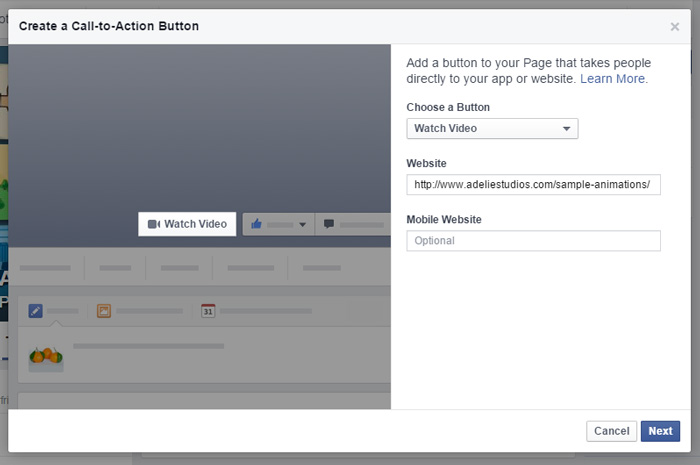Click the calendar 31 event icon
Viewport: 700px width, 465px height.
208,311
